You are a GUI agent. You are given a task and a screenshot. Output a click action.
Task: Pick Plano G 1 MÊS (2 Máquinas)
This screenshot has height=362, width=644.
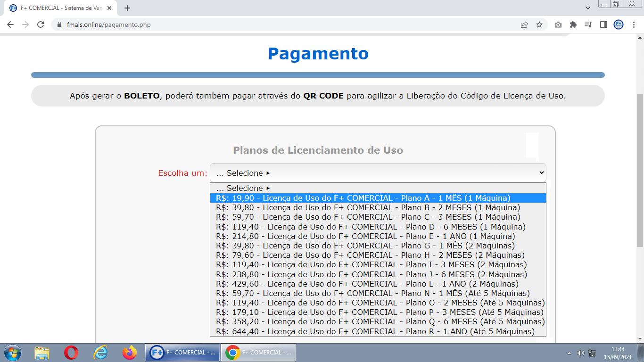click(x=378, y=246)
